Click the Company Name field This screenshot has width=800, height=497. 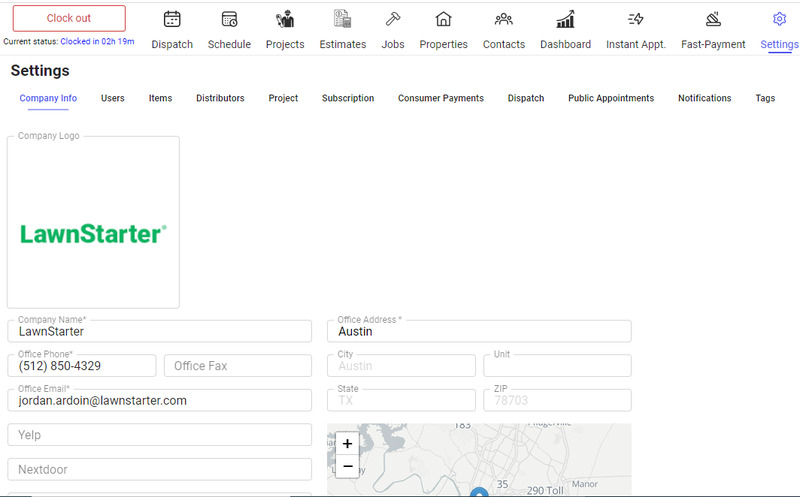(x=160, y=331)
